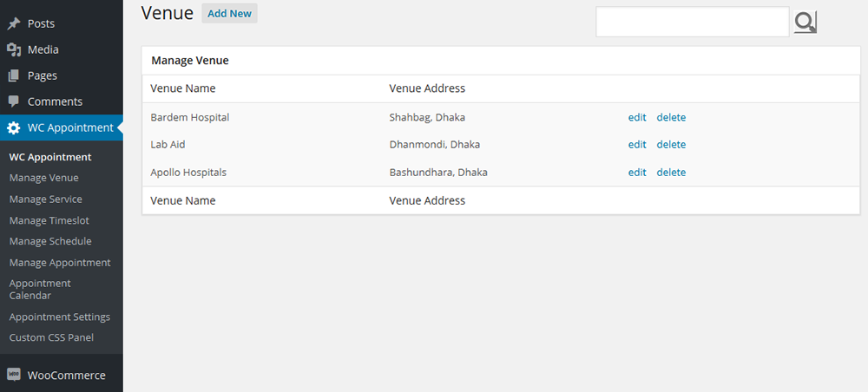Open Appointment Settings page
Viewport: 868px width, 392px height.
(60, 317)
